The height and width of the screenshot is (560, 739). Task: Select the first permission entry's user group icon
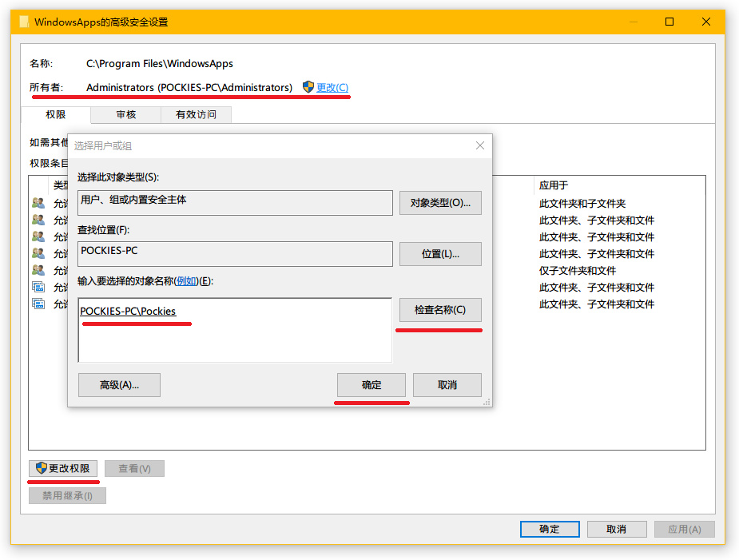tap(38, 204)
